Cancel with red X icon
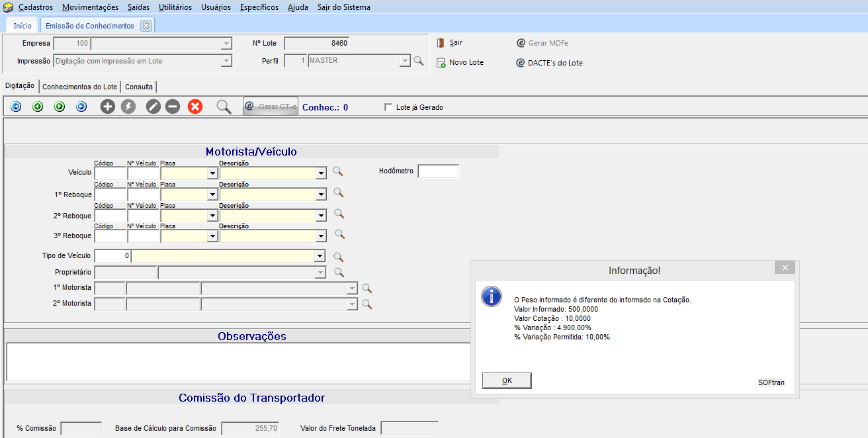868x438 pixels. (195, 107)
